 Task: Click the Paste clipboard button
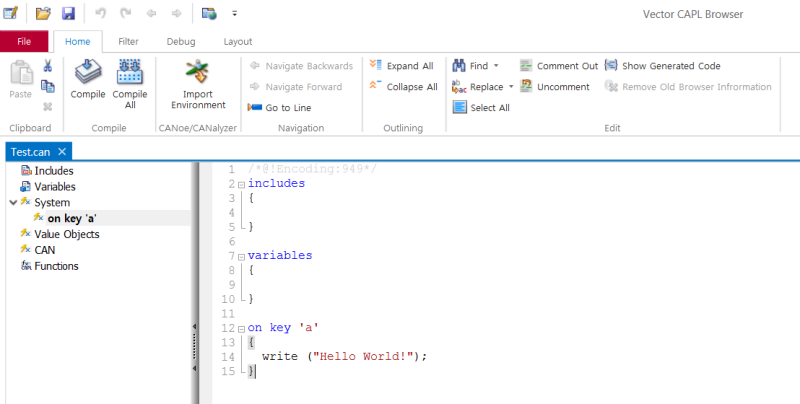(x=21, y=79)
